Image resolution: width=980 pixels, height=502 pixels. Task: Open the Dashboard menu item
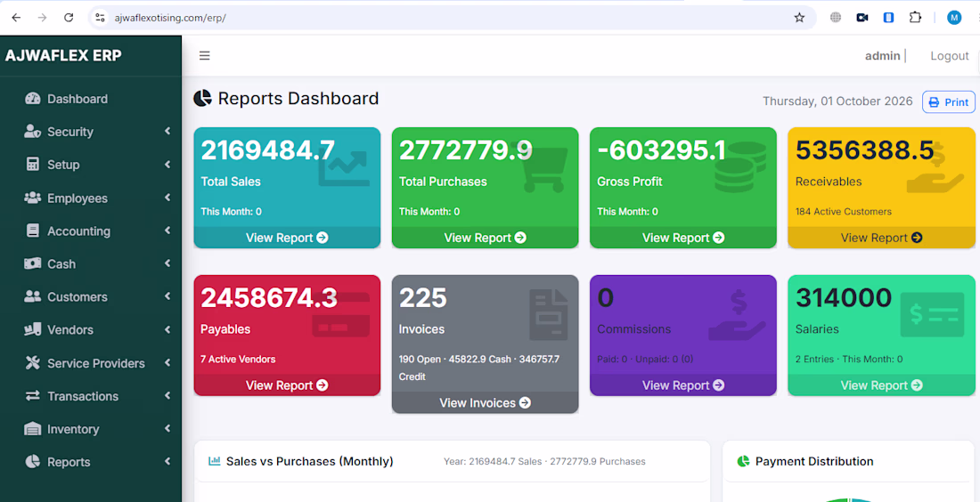pyautogui.click(x=91, y=99)
